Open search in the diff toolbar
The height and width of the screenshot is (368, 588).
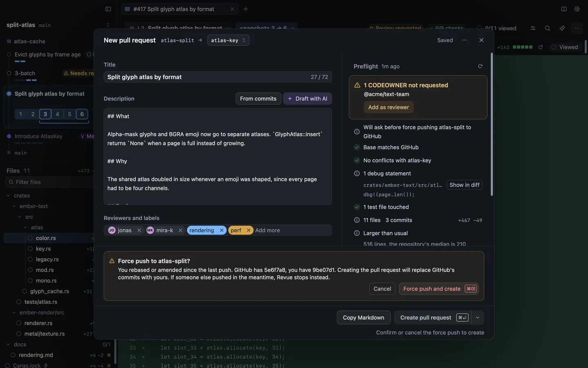click(548, 28)
